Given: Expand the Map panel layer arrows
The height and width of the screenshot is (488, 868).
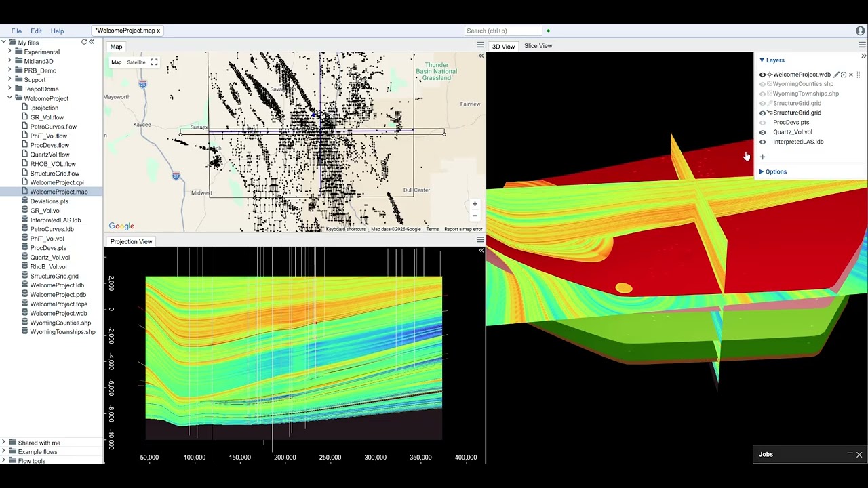Looking at the screenshot, I should tap(481, 56).
